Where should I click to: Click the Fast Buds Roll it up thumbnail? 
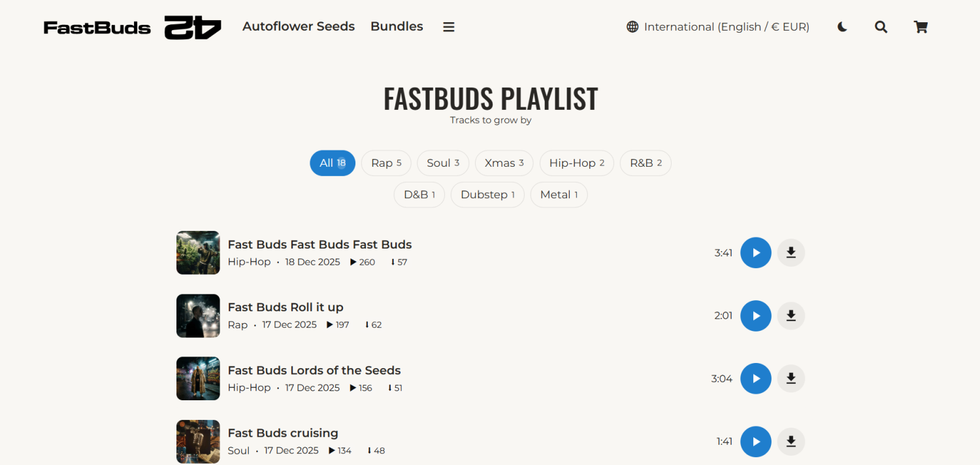[198, 316]
